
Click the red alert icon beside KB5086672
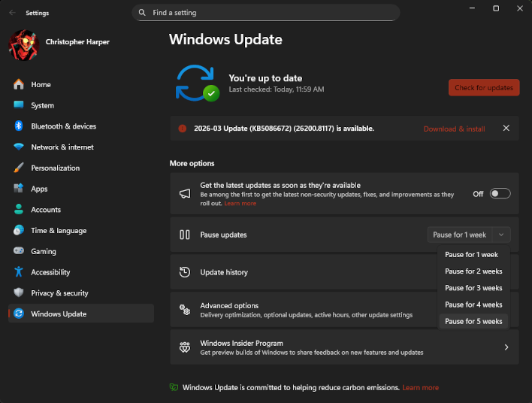point(183,129)
